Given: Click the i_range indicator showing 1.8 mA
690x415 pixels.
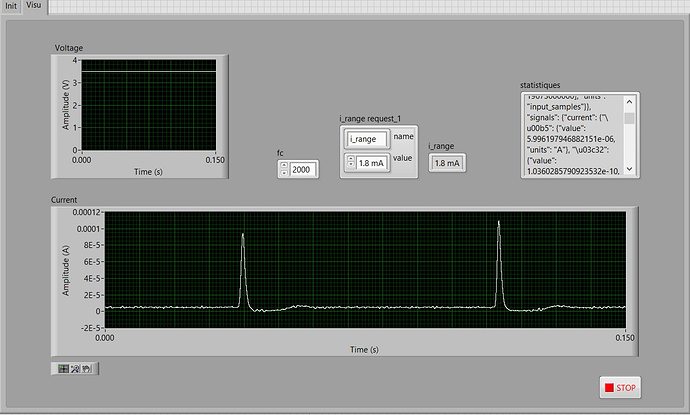Looking at the screenshot, I should (447, 163).
